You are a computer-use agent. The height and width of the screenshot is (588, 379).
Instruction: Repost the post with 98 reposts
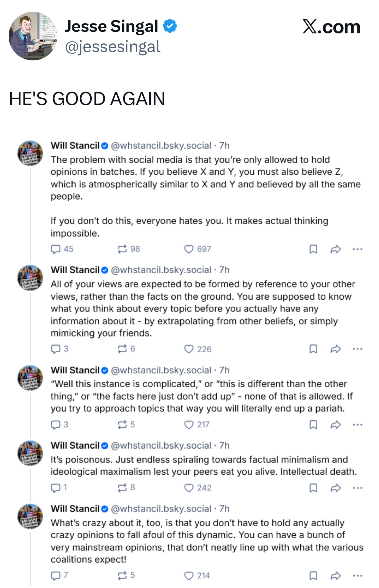[x=122, y=249]
